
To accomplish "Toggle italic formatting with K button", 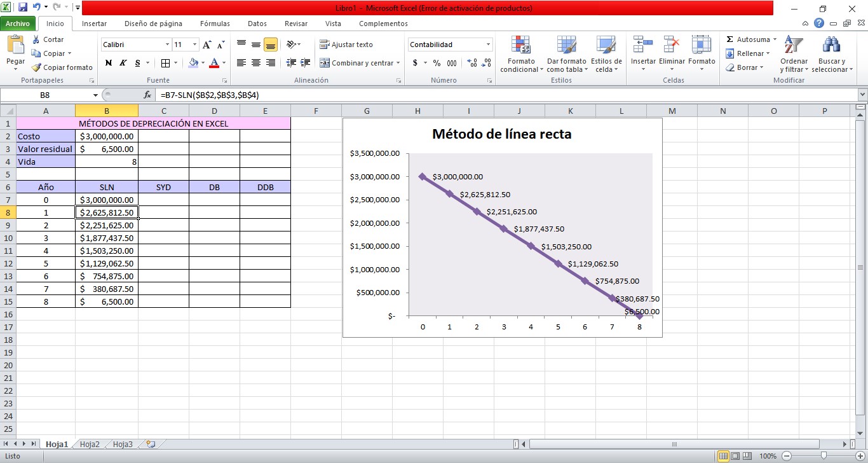I will tap(123, 63).
